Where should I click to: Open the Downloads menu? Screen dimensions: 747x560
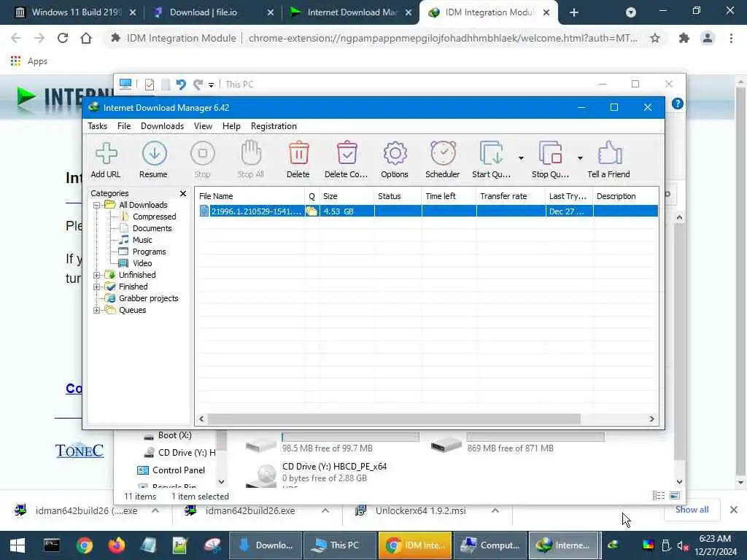162,126
